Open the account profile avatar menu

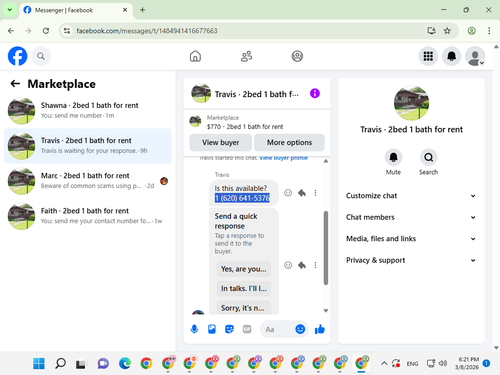click(x=475, y=56)
